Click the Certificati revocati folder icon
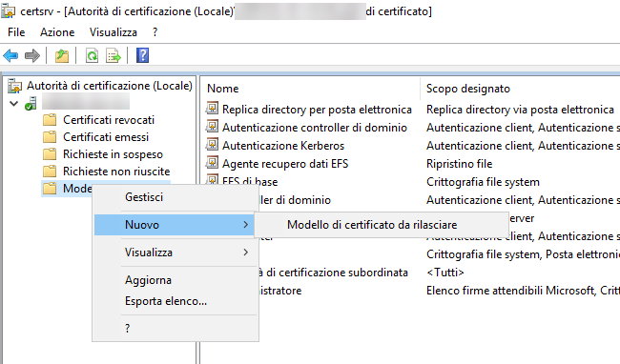 click(50, 120)
